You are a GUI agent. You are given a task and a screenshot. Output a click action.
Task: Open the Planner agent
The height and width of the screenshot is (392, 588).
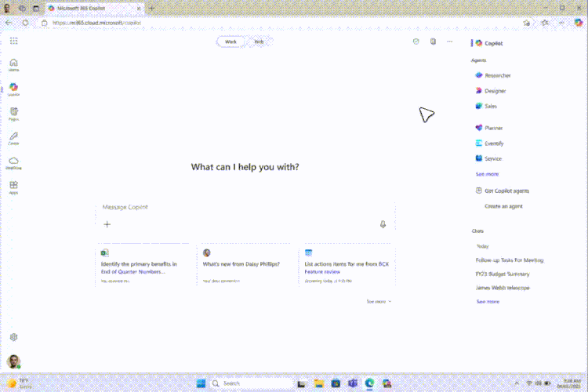point(489,128)
